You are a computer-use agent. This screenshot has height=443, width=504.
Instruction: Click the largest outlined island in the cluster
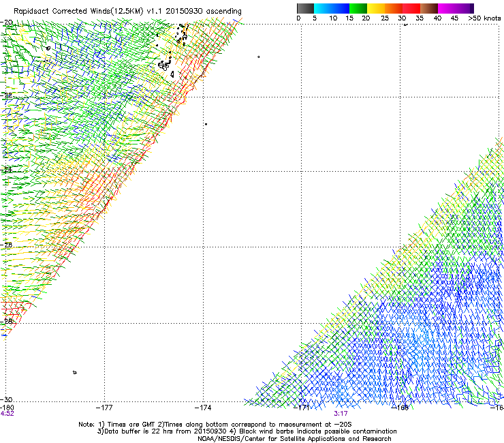163,66
